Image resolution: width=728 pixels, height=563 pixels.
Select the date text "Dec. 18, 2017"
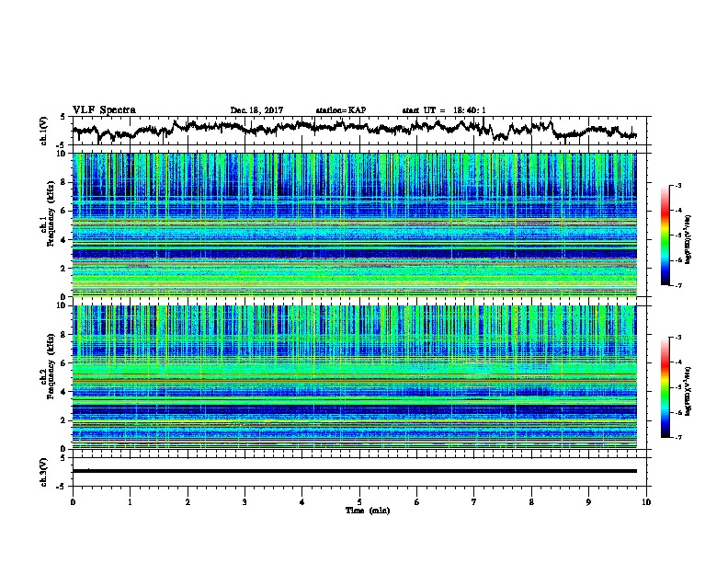tap(256, 110)
